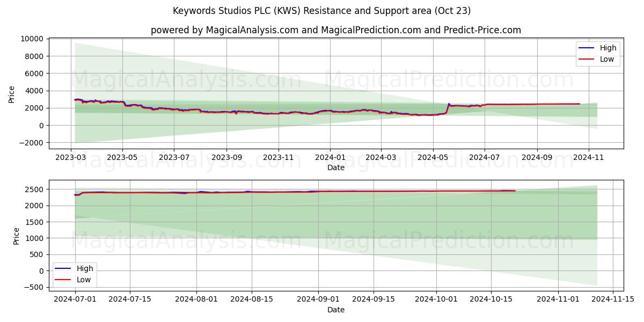Click the '2024-11-15' x-axis tick label
The image size is (644, 322).
pyautogui.click(x=613, y=300)
